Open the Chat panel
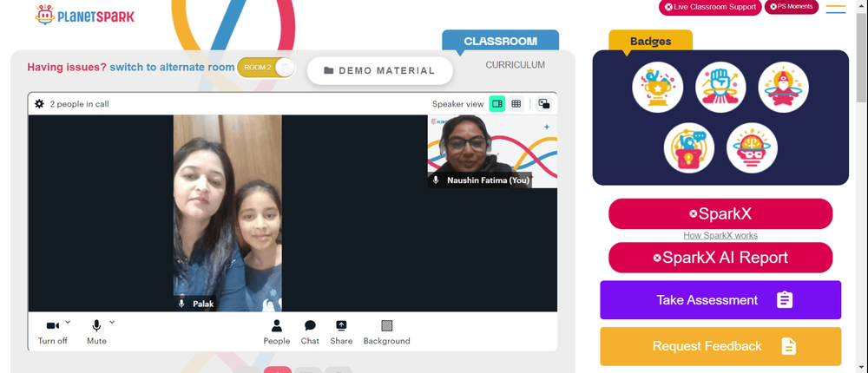Image resolution: width=868 pixels, height=373 pixels. coord(310,332)
